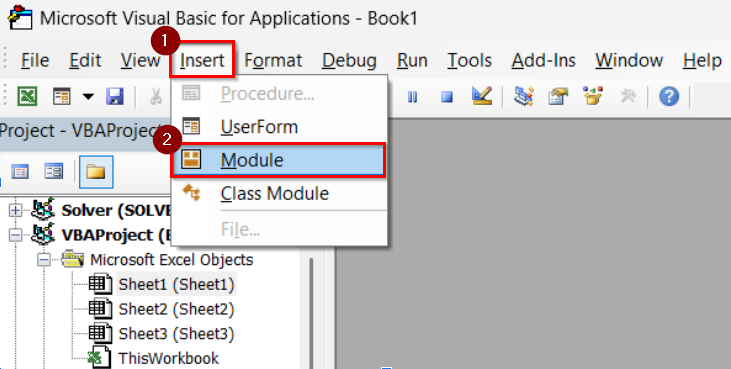This screenshot has height=369, width=731.
Task: Collapse Microsoft Excel Objects folder
Action: point(43,260)
